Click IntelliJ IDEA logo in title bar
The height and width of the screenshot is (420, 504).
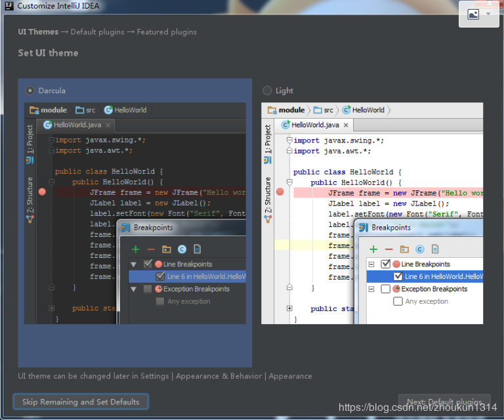pyautogui.click(x=8, y=6)
